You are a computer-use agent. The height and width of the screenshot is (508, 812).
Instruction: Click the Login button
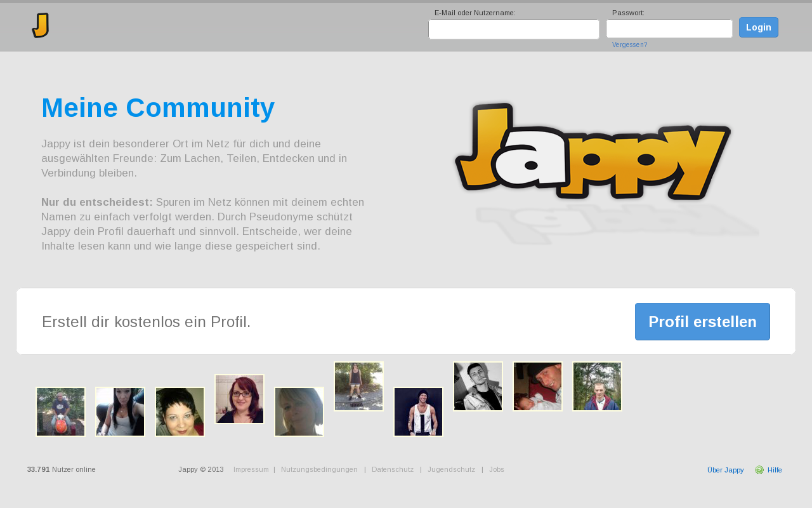(x=759, y=27)
